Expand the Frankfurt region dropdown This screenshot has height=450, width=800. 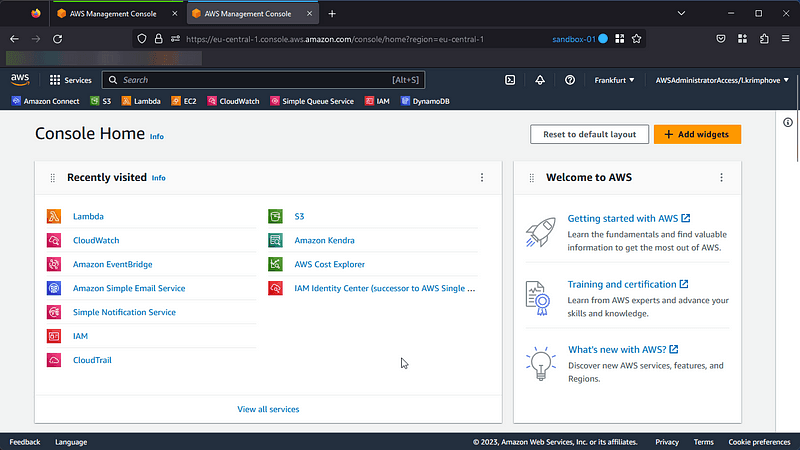[x=614, y=80]
